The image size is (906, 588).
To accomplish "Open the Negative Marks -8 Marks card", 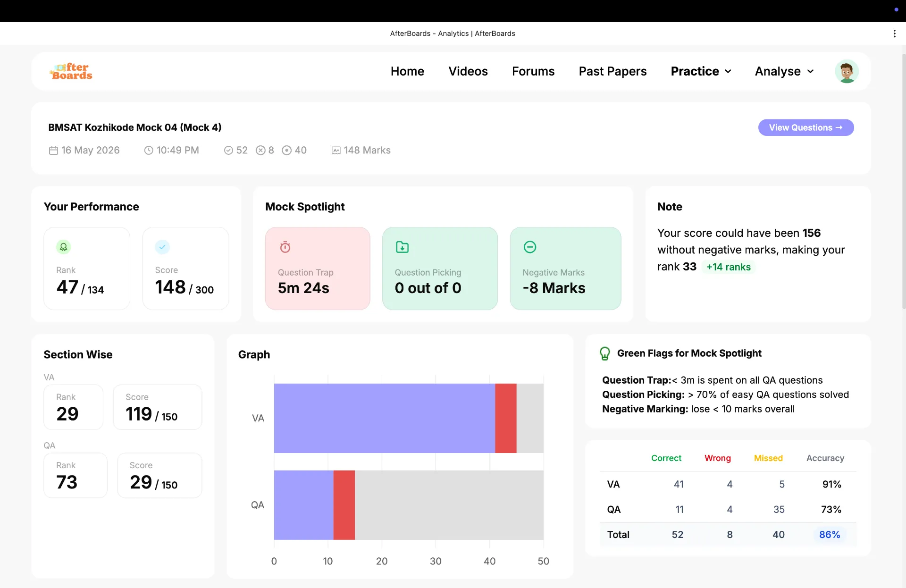I will point(565,269).
